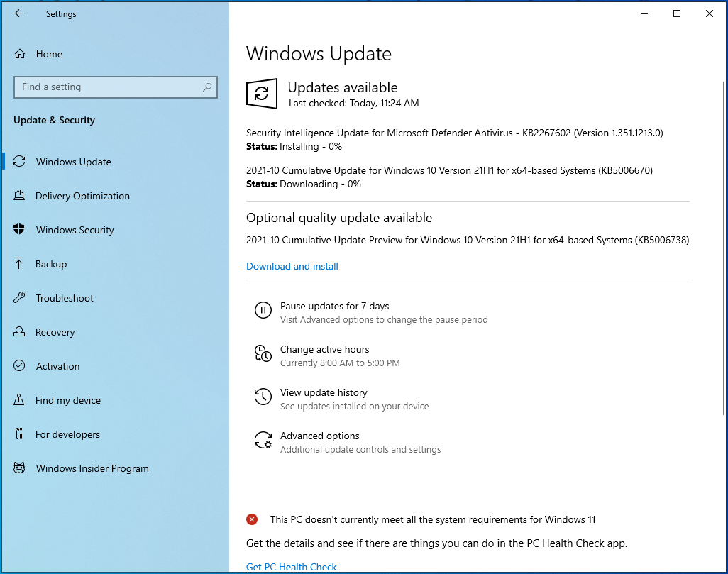
Task: Click the Recovery restore icon
Action: tap(21, 332)
